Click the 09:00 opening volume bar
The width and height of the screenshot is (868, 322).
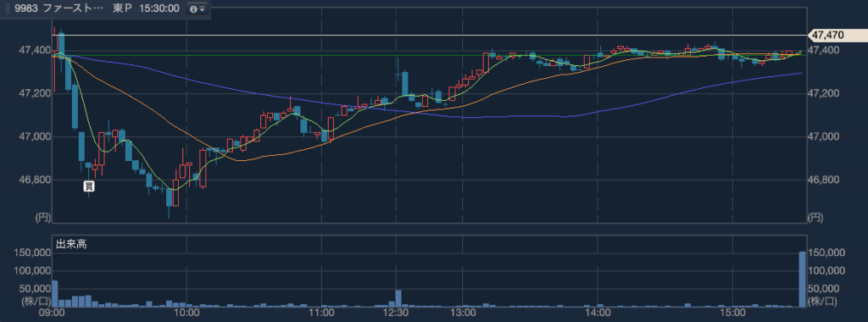55,294
